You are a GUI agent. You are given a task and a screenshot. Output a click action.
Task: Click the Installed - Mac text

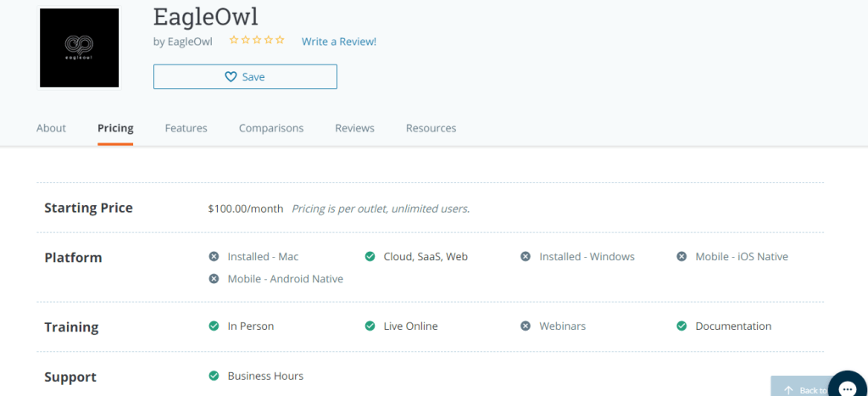click(263, 256)
